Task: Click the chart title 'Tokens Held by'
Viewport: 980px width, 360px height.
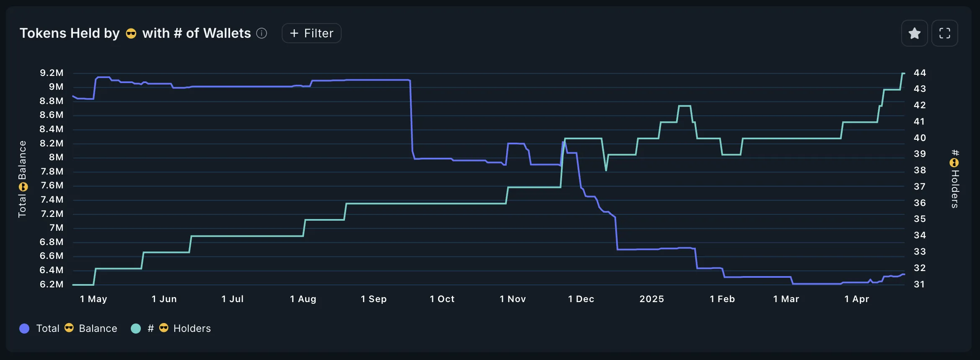Action: pos(69,33)
